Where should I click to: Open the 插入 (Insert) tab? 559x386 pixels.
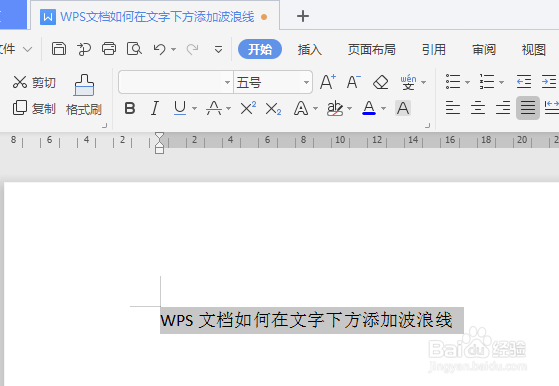point(310,49)
